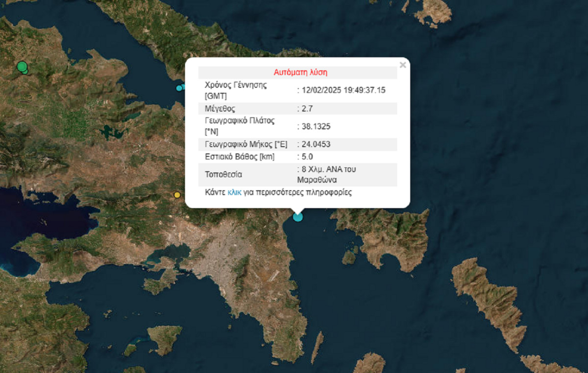Select the yellow earthquake marker

(177, 195)
